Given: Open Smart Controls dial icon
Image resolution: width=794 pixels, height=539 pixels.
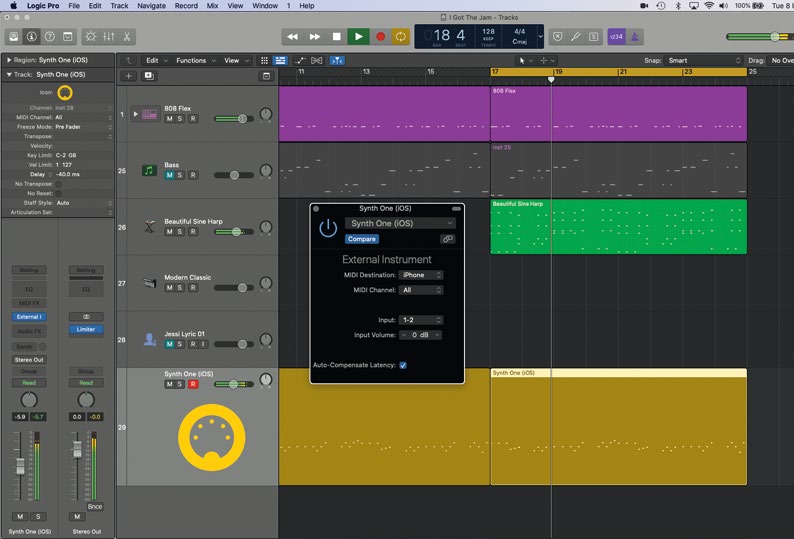Looking at the screenshot, I should (91, 36).
